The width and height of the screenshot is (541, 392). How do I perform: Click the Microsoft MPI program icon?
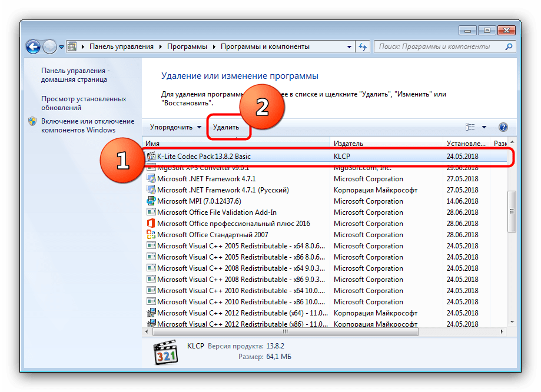151,201
